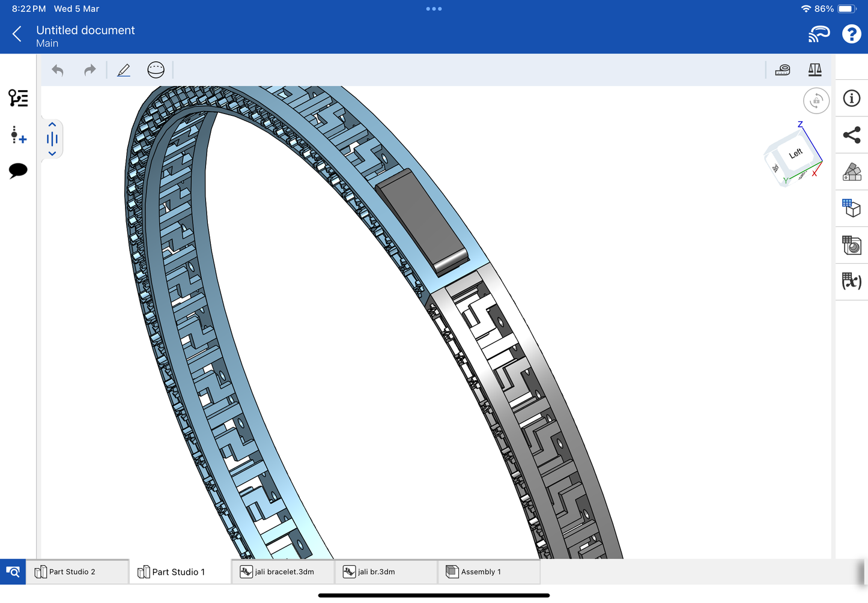Click the Left face of view cube
This screenshot has height=603, width=868.
point(795,154)
